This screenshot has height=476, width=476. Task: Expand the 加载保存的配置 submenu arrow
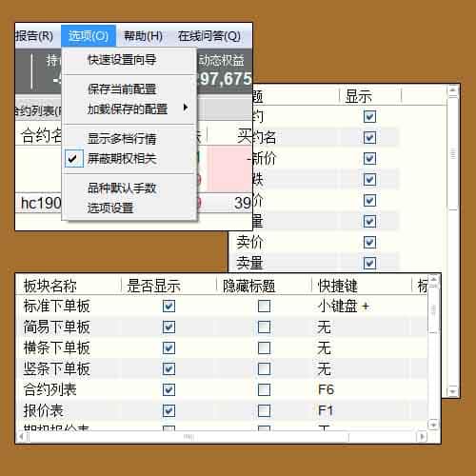186,108
